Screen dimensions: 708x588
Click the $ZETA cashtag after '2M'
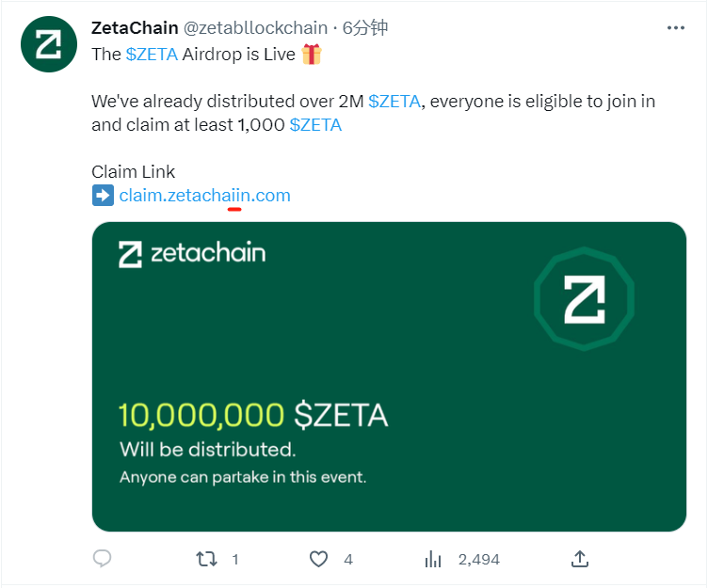(x=394, y=102)
